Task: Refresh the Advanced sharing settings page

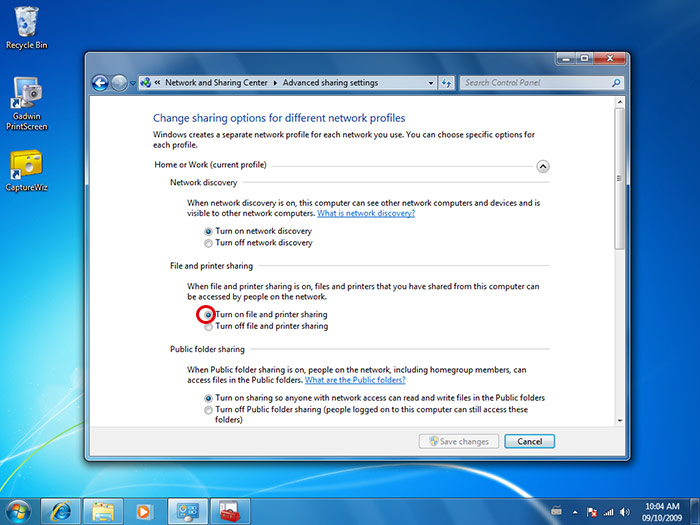Action: (x=446, y=83)
